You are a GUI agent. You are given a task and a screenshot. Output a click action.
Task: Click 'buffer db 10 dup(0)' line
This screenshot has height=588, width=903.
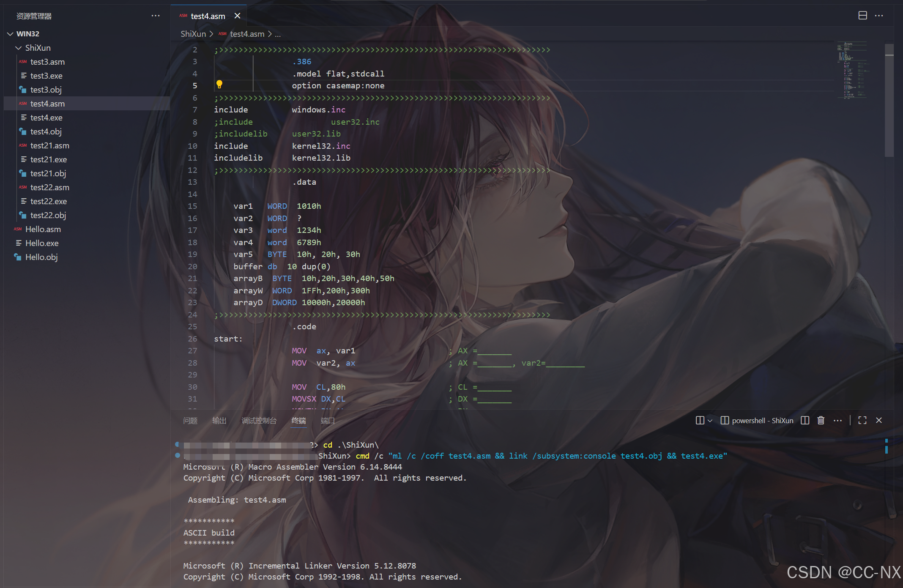282,267
